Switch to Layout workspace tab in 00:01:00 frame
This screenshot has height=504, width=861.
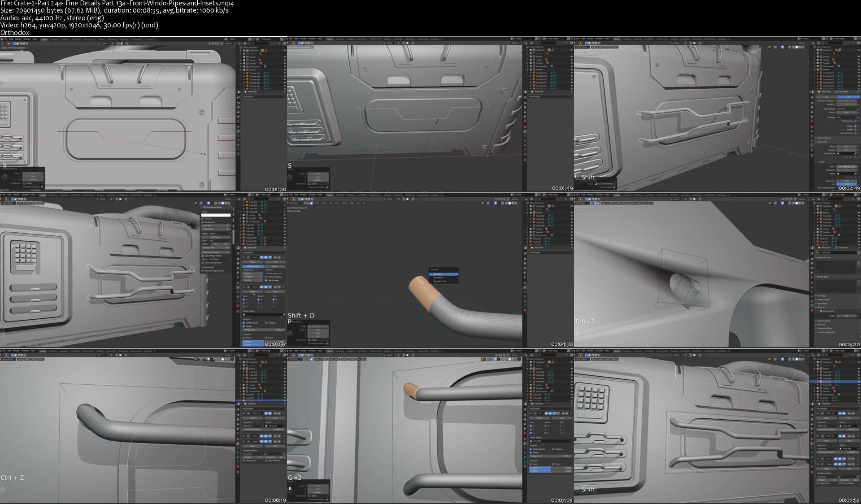pyautogui.click(x=44, y=39)
